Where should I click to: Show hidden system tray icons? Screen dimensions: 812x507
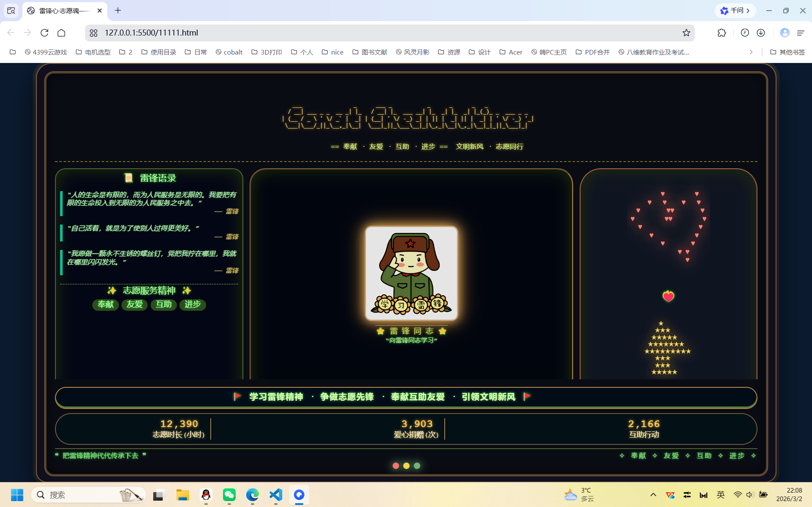pyautogui.click(x=653, y=494)
